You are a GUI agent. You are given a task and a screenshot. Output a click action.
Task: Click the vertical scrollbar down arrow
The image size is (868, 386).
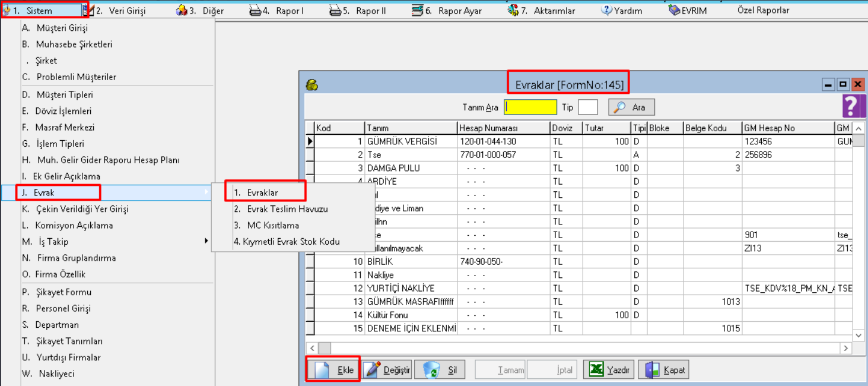[859, 336]
